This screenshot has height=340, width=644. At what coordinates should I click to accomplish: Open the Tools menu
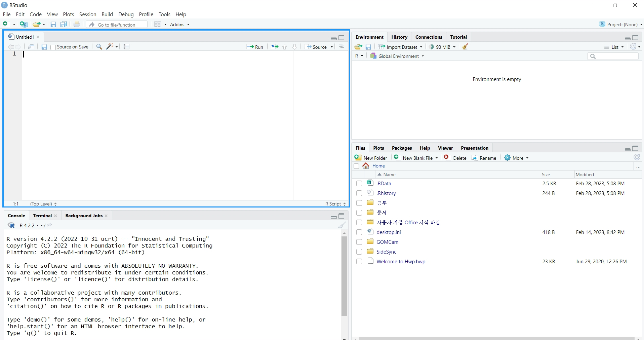click(164, 14)
